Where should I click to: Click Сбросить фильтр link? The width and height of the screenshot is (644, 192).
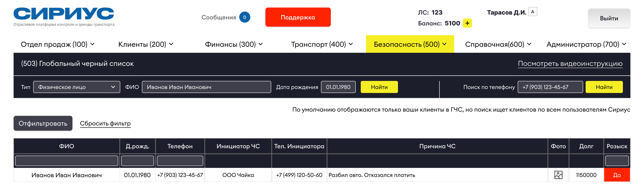(105, 123)
